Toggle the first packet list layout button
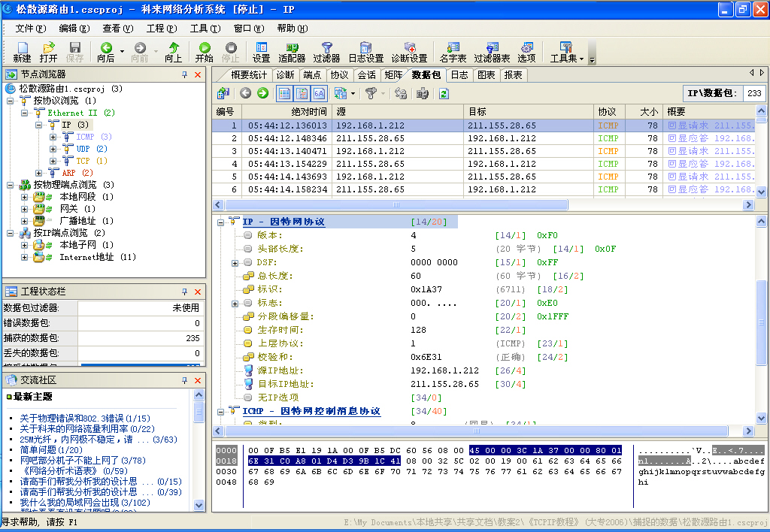The height and width of the screenshot is (532, 770). pos(285,93)
